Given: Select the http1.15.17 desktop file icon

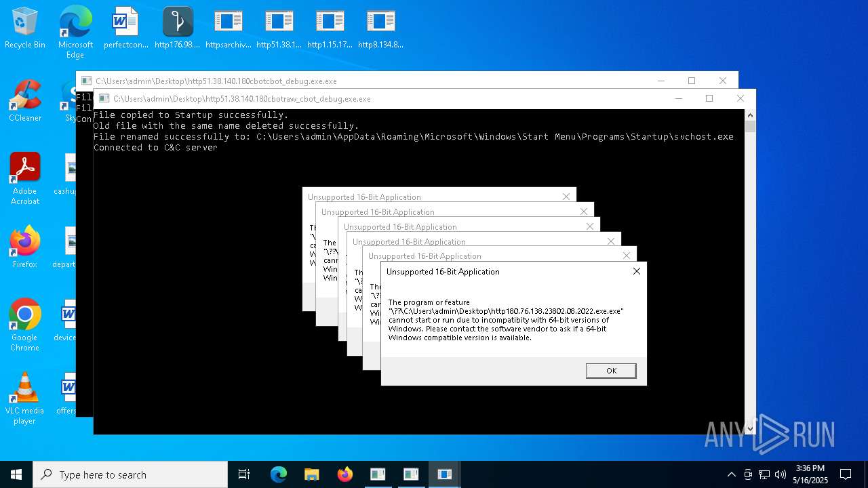Looking at the screenshot, I should (330, 28).
